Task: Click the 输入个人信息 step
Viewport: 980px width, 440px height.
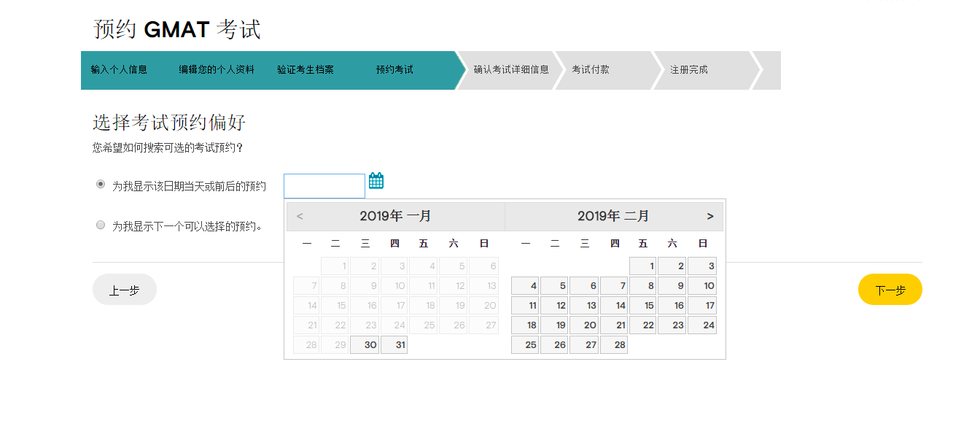Action: pyautogui.click(x=119, y=69)
